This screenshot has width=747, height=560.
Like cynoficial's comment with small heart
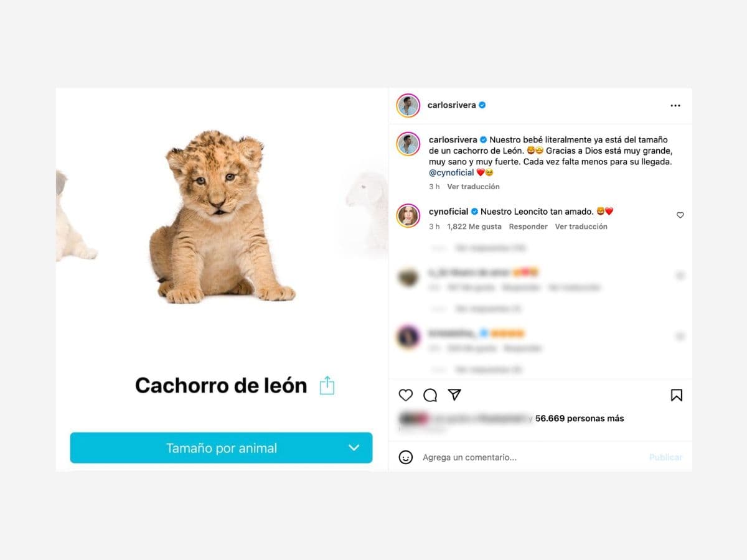(x=680, y=215)
